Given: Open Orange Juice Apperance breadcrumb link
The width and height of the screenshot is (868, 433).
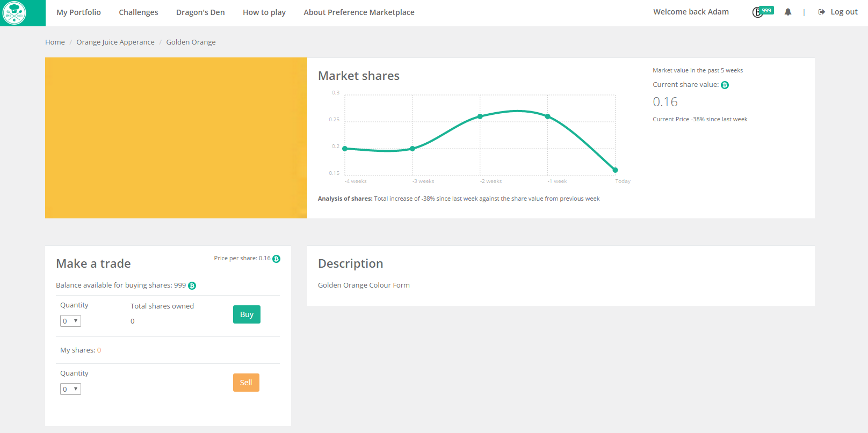Looking at the screenshot, I should pos(115,42).
